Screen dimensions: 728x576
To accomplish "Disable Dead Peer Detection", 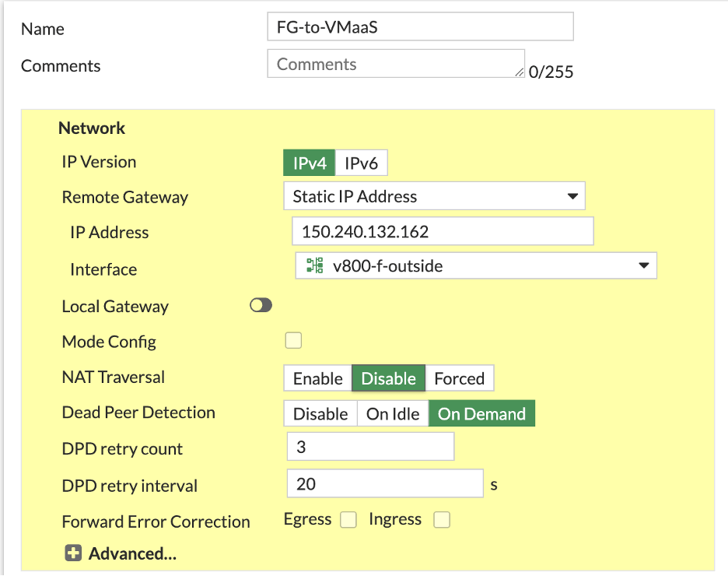I will (x=320, y=414).
